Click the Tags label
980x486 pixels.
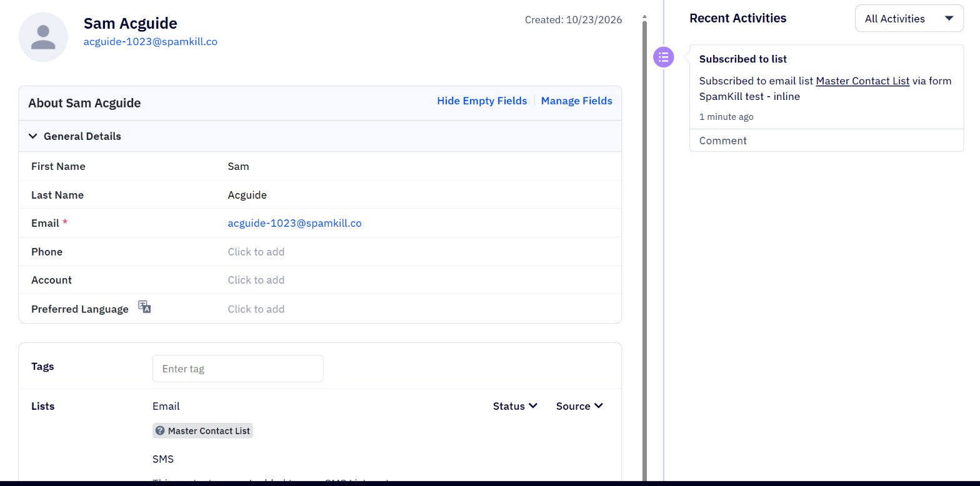[x=42, y=366]
